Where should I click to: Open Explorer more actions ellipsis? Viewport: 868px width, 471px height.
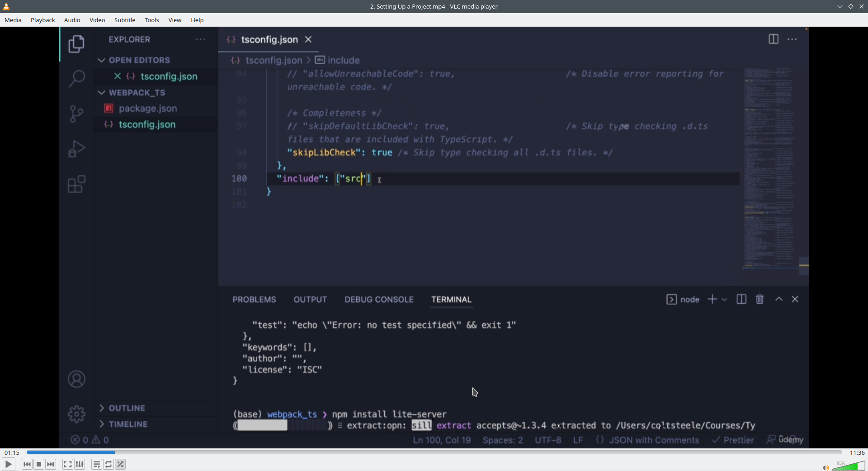(x=200, y=39)
